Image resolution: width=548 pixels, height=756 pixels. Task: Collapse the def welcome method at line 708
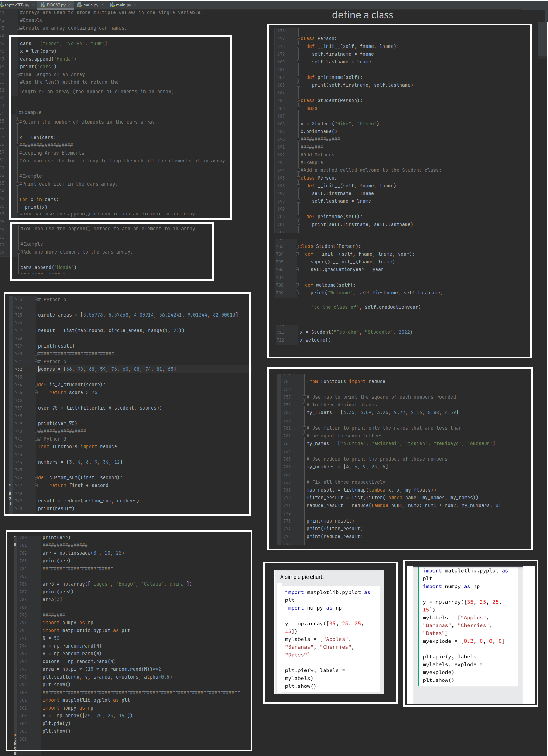297,285
